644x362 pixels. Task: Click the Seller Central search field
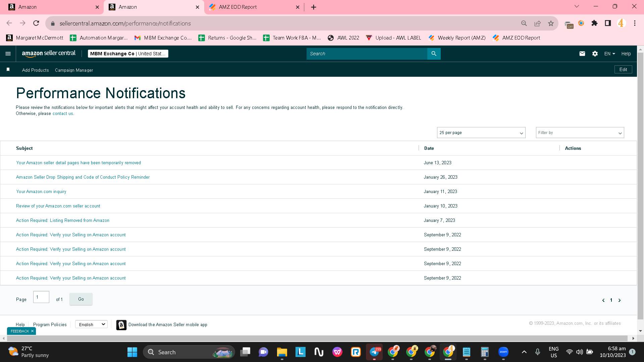(x=367, y=54)
